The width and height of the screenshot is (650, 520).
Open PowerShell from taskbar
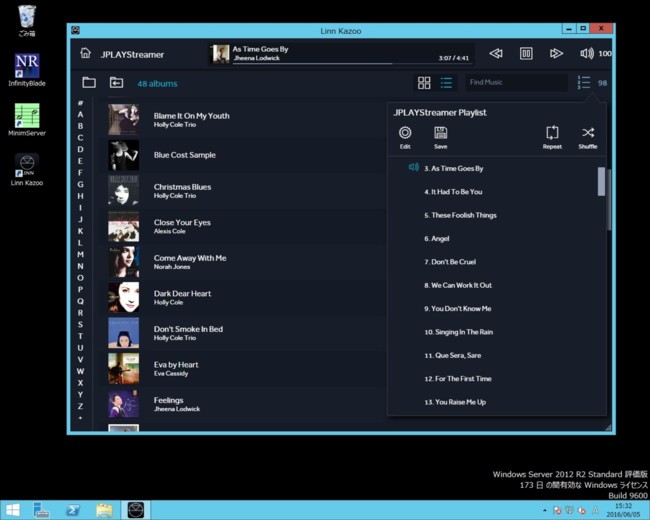[x=73, y=510]
